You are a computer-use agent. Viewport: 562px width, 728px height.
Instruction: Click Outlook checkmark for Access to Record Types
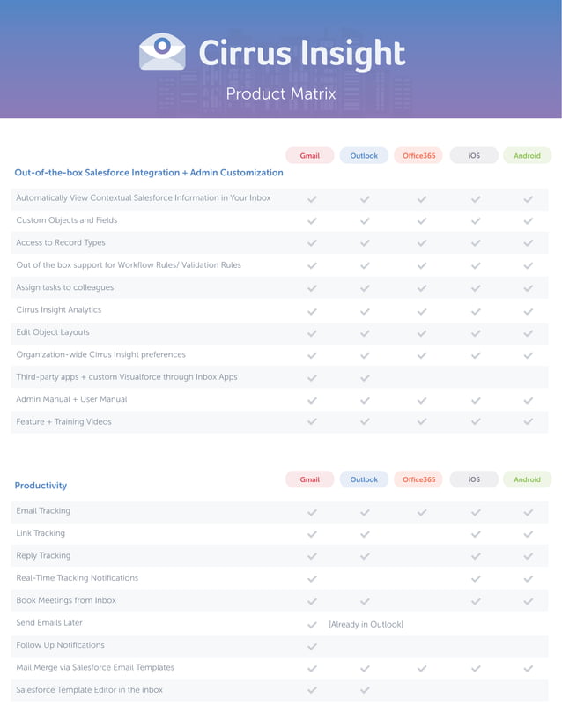pos(365,243)
